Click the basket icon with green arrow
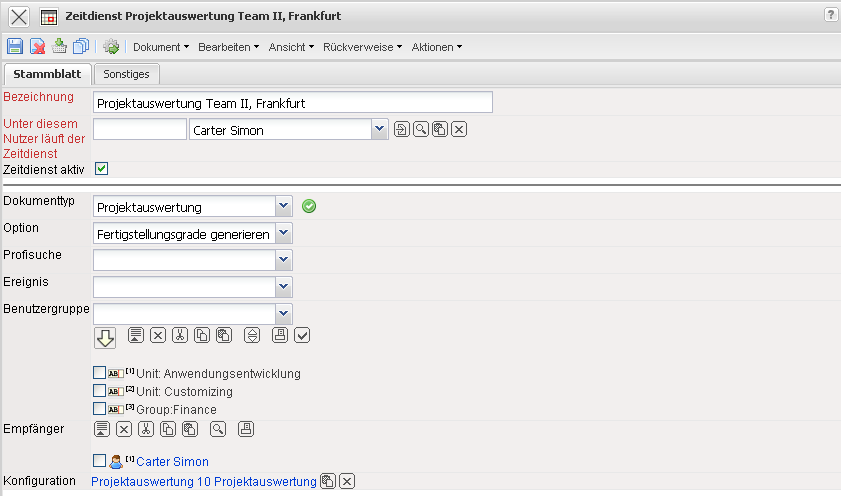Image resolution: width=841 pixels, height=496 pixels. [59, 47]
